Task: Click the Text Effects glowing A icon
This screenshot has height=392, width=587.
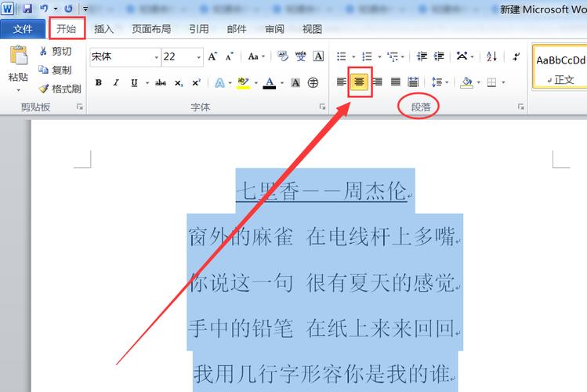Action: tap(219, 83)
